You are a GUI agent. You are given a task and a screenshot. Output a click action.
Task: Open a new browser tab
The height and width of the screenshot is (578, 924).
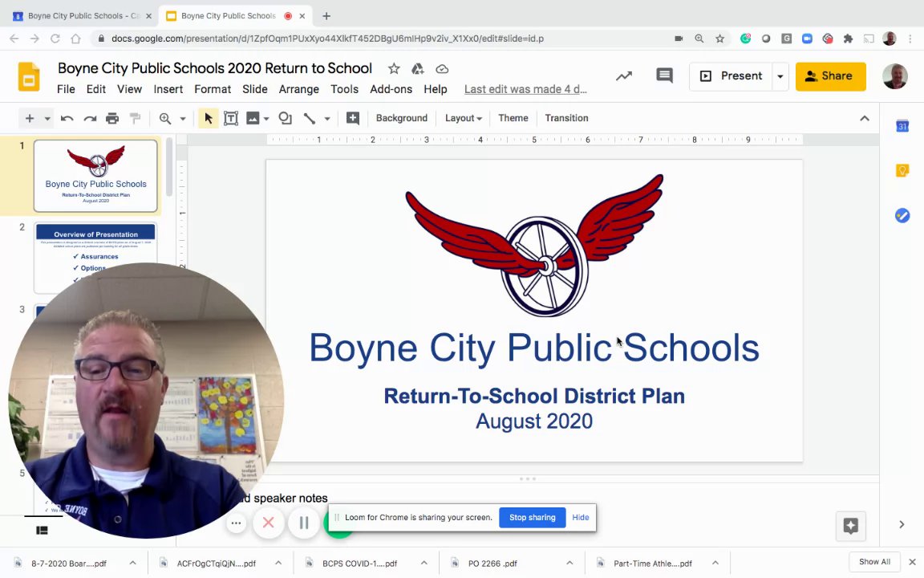[326, 16]
